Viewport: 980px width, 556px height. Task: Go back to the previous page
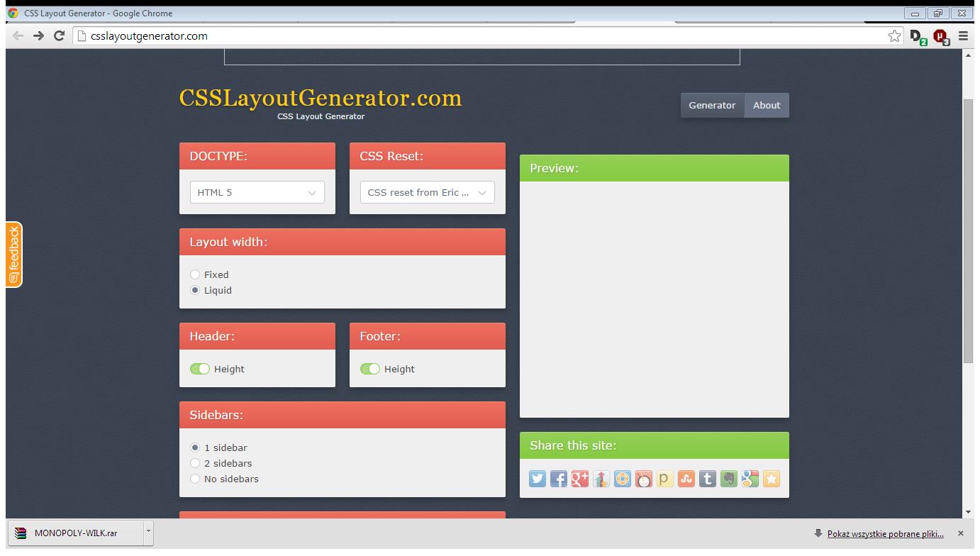tap(18, 36)
